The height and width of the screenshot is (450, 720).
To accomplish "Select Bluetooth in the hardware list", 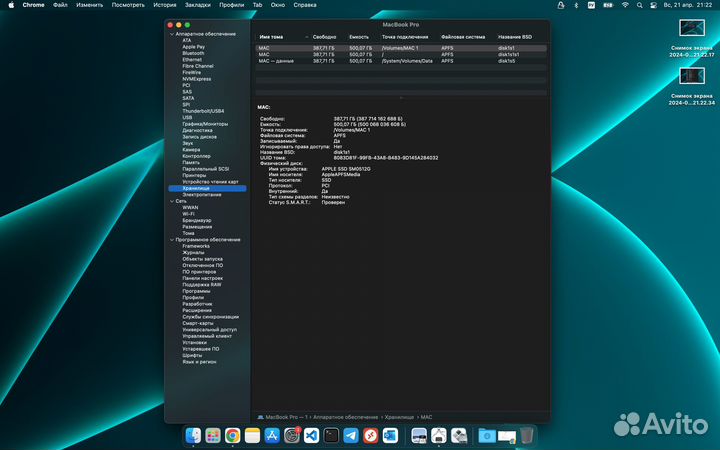I will [x=193, y=53].
